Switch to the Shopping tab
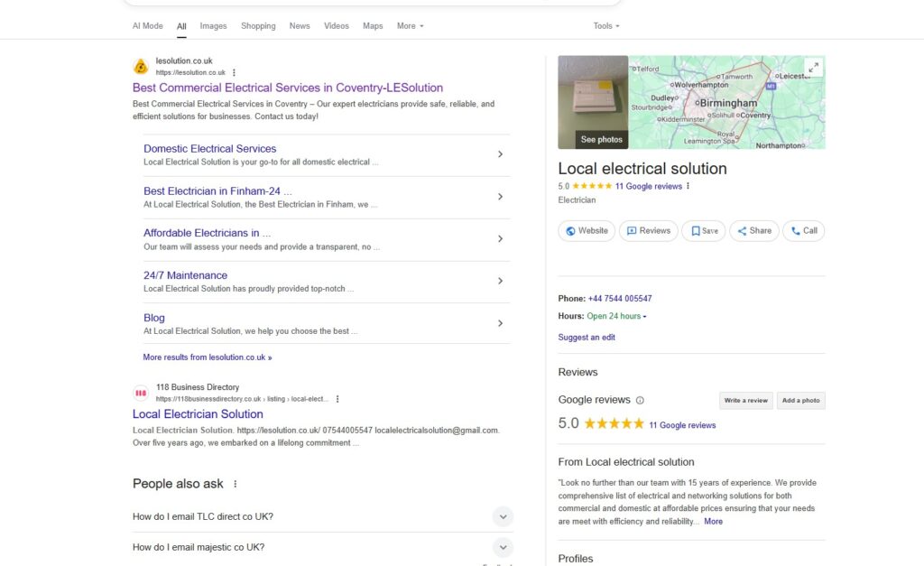924x566 pixels. coord(258,26)
